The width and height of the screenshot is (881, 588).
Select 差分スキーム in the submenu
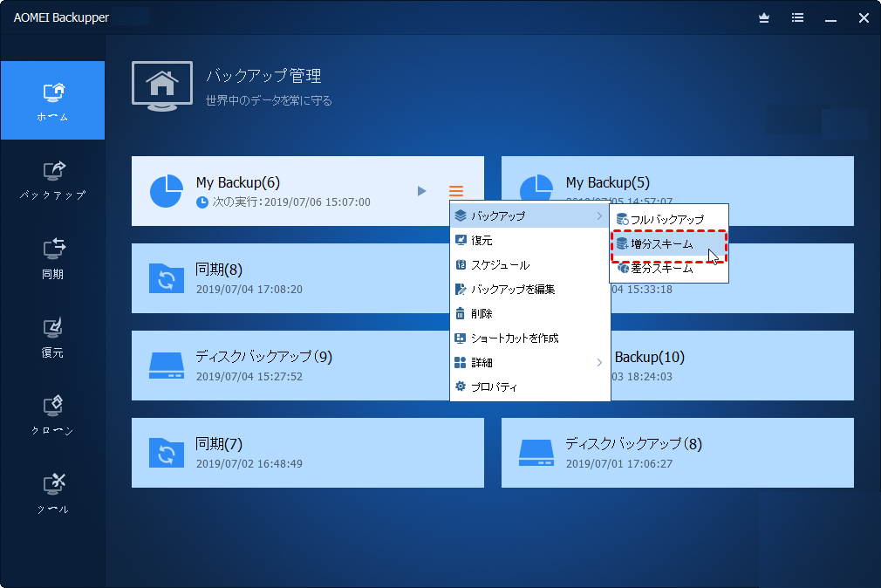669,268
